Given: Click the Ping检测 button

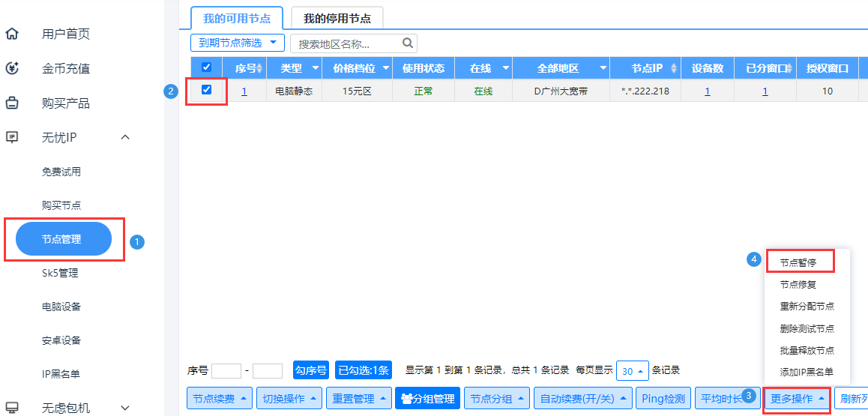Looking at the screenshot, I should pos(663,399).
